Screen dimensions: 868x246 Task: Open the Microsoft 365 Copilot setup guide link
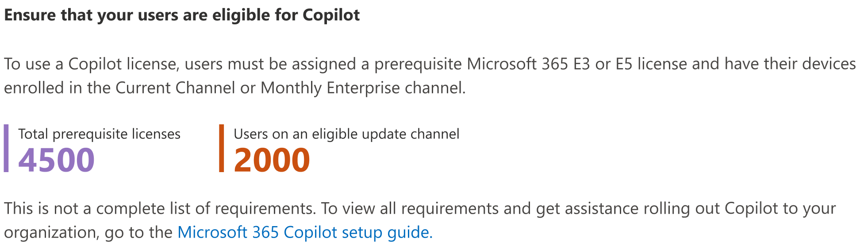[304, 232]
